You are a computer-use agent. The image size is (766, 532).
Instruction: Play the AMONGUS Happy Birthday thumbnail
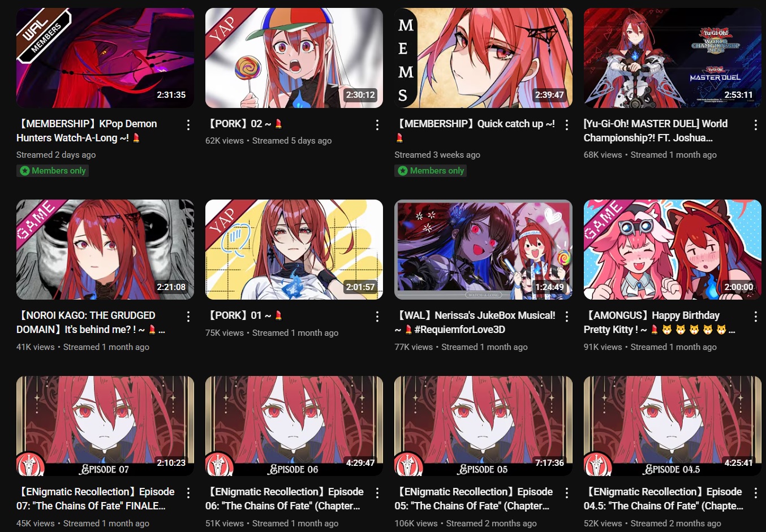pyautogui.click(x=673, y=249)
